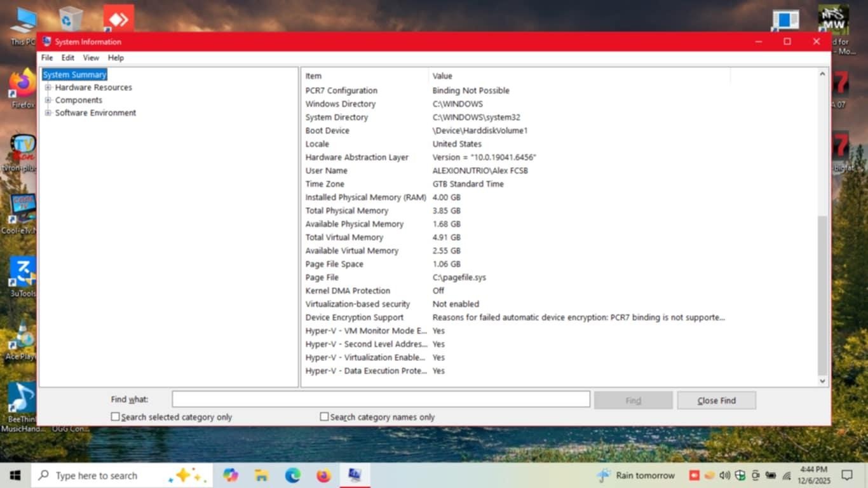Expand the Software Environment tree node
Image resolution: width=868 pixels, height=488 pixels.
48,113
